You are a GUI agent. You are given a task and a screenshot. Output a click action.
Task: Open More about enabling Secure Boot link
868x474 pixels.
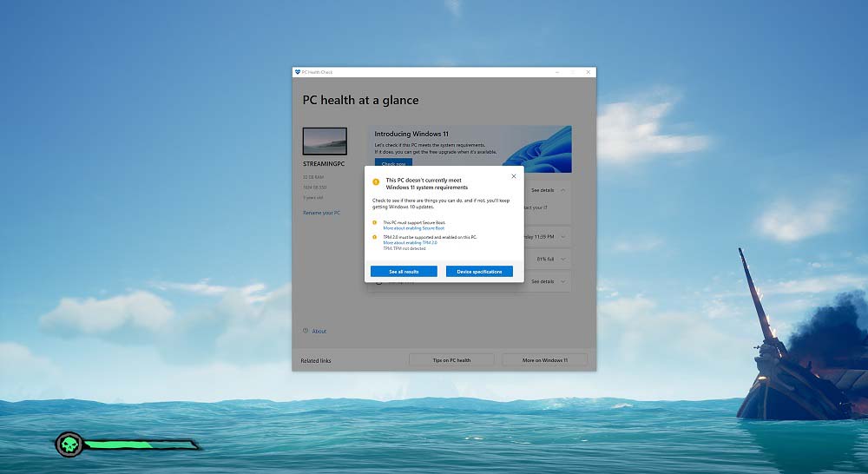[413, 228]
